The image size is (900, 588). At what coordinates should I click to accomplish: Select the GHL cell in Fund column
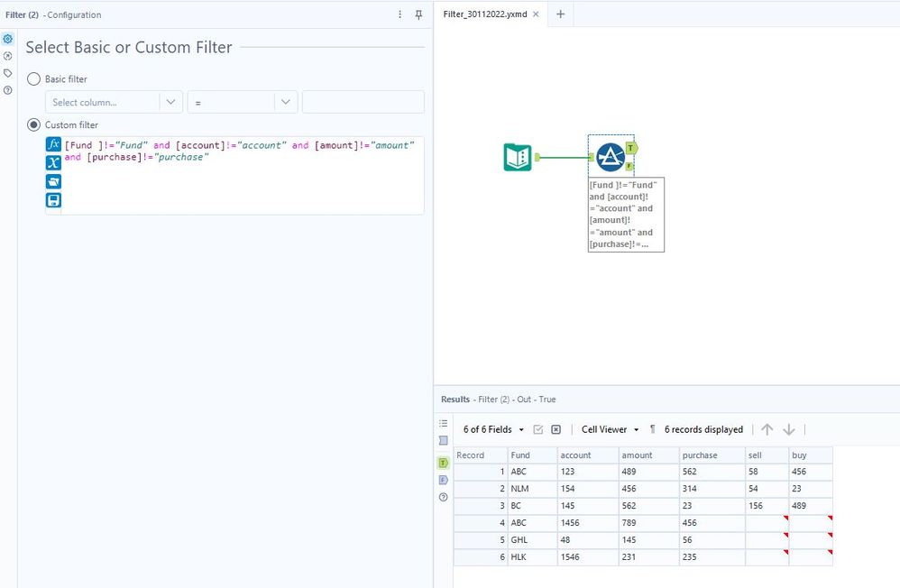coord(533,540)
